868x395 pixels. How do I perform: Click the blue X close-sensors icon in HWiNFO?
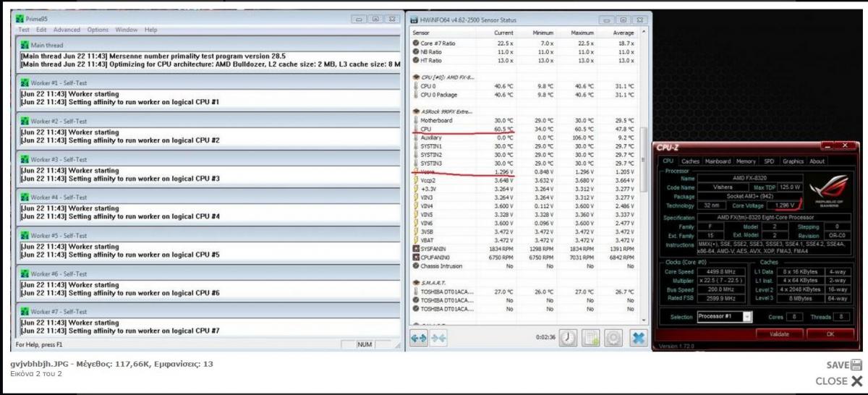point(638,338)
